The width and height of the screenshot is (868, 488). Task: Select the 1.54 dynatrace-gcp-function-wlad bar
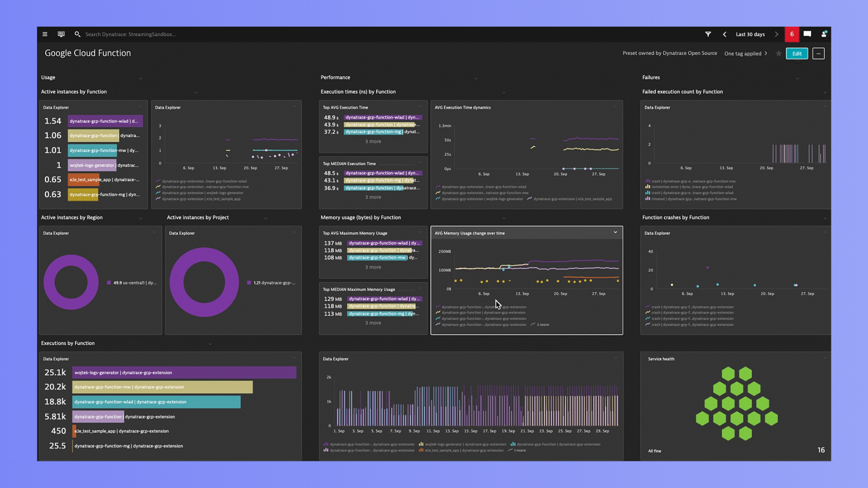(x=105, y=121)
